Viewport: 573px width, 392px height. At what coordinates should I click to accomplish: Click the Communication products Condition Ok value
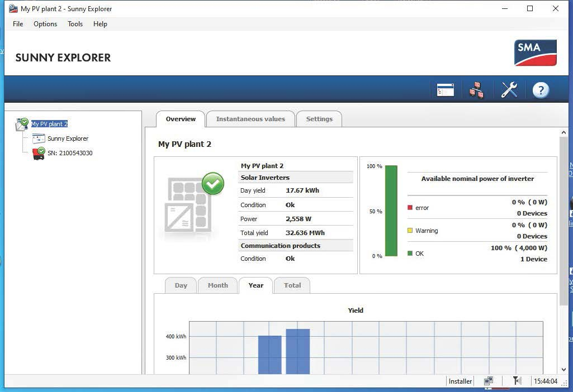pyautogui.click(x=290, y=259)
